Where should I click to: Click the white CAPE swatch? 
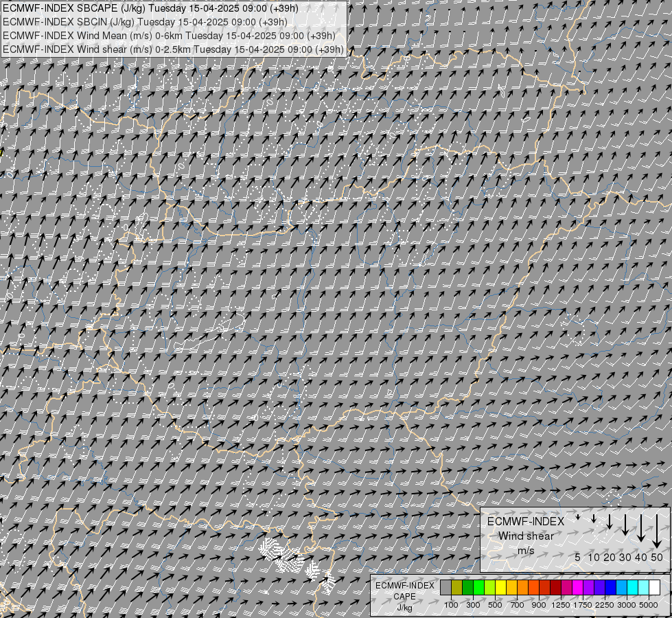point(654,588)
